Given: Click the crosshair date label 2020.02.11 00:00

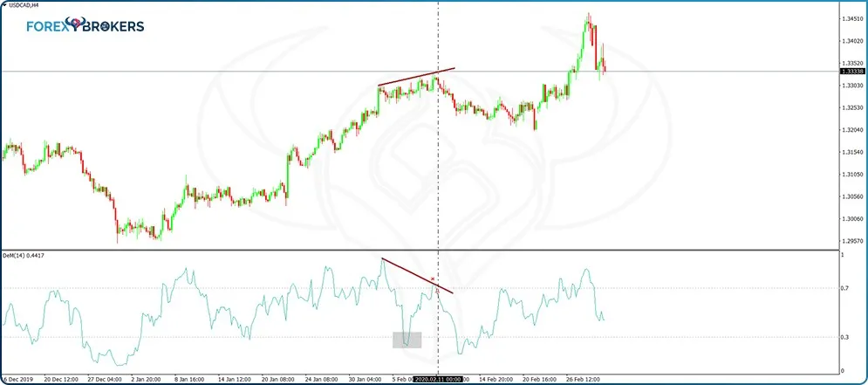Looking at the screenshot, I should click(437, 380).
